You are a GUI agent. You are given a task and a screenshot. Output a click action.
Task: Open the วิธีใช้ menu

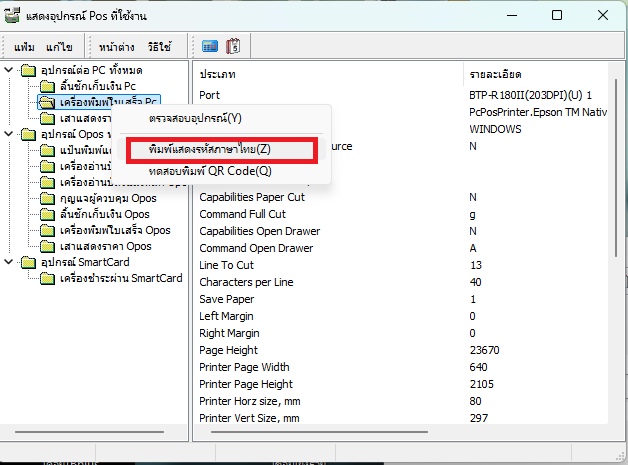158,47
